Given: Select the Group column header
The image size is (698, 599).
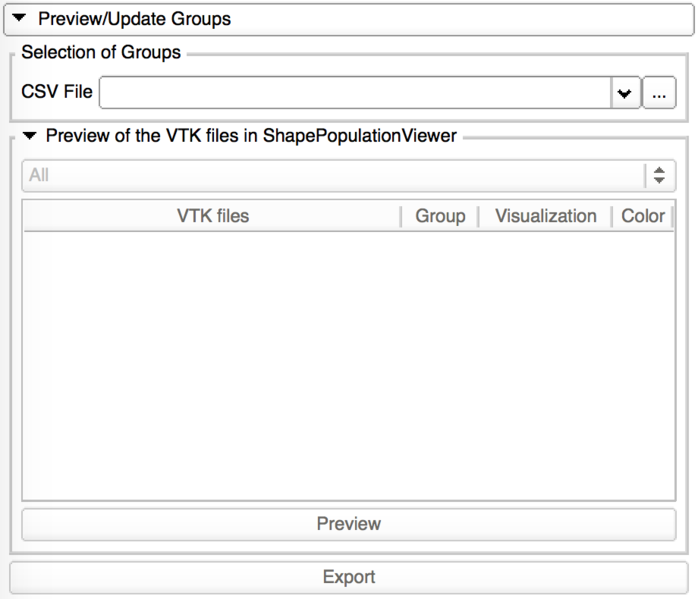Looking at the screenshot, I should (440, 216).
